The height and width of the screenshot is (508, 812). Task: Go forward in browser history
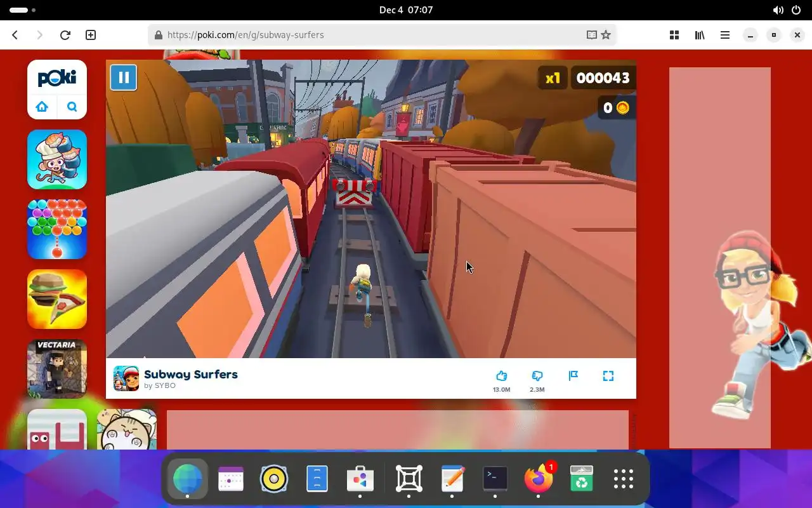[39, 35]
